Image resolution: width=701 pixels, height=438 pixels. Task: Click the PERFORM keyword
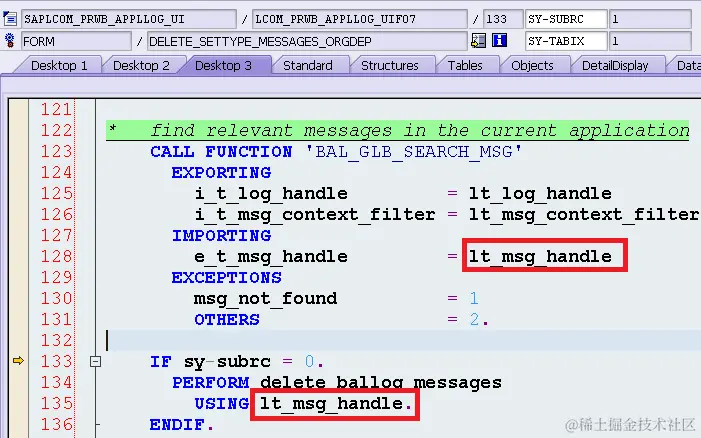pyautogui.click(x=211, y=383)
